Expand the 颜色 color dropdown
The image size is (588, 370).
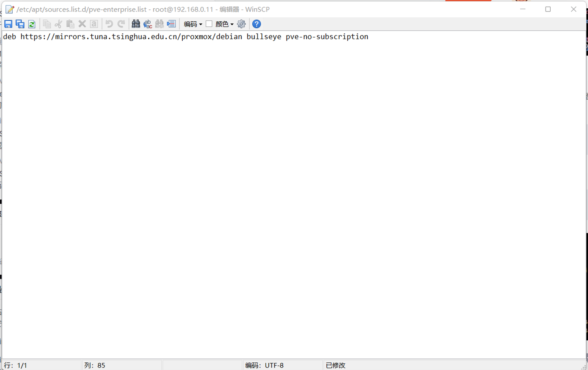(224, 24)
